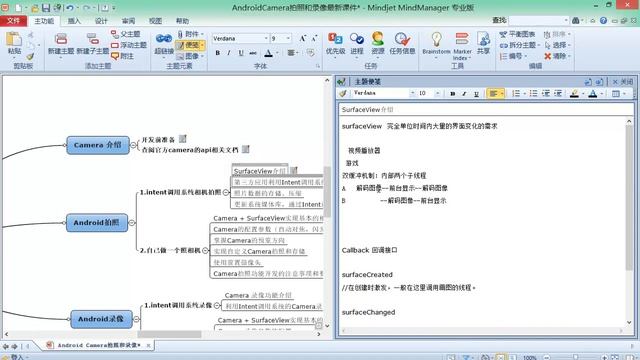This screenshot has height=360, width=640.
Task: Collapse the Camera 介绍 topic branch
Action: click(x=133, y=145)
